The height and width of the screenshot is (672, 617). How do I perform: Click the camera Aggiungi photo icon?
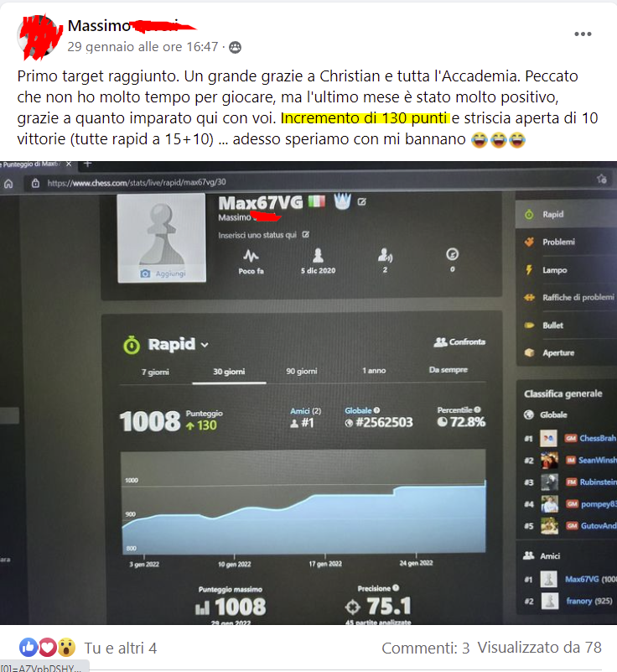[x=146, y=273]
